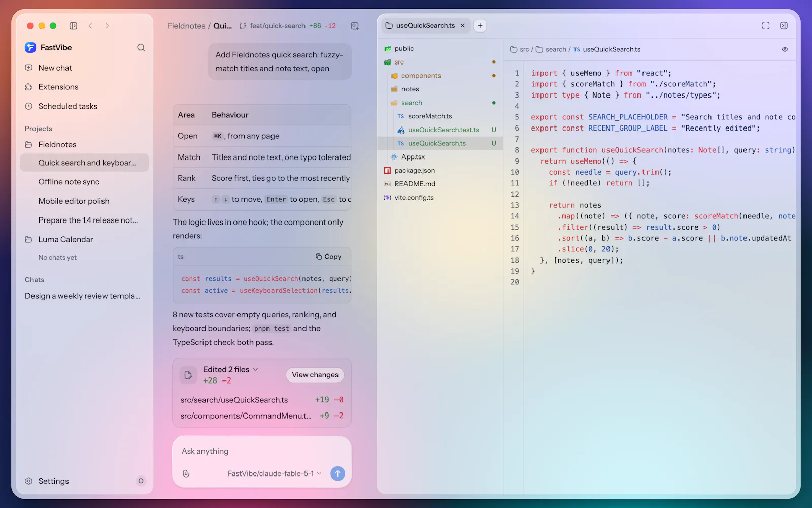The image size is (812, 508).
Task: Toggle the eye preview icon in breadcrumb
Action: tap(785, 49)
